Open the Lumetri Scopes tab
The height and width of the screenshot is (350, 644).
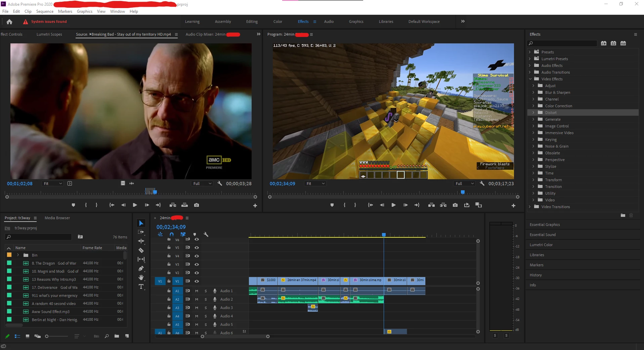coord(49,34)
